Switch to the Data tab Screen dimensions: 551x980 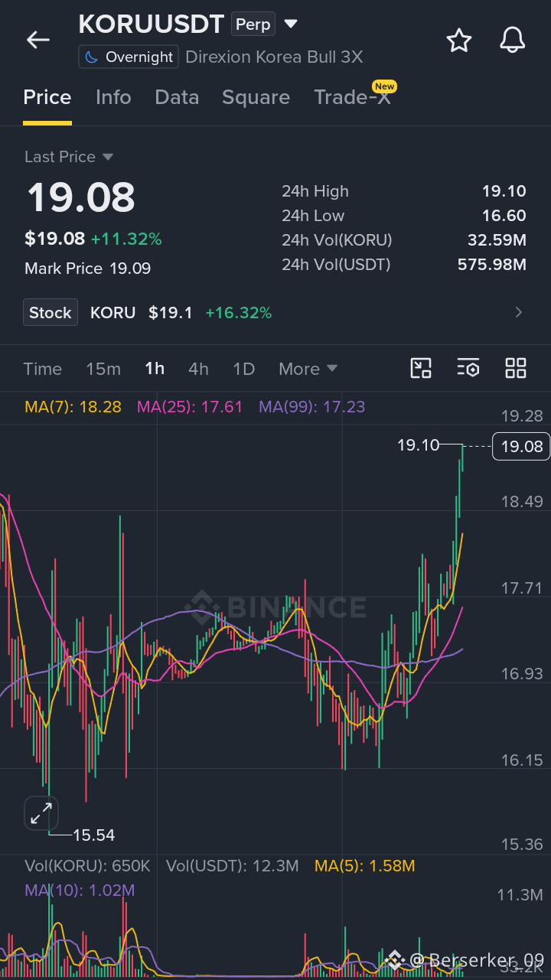click(177, 97)
